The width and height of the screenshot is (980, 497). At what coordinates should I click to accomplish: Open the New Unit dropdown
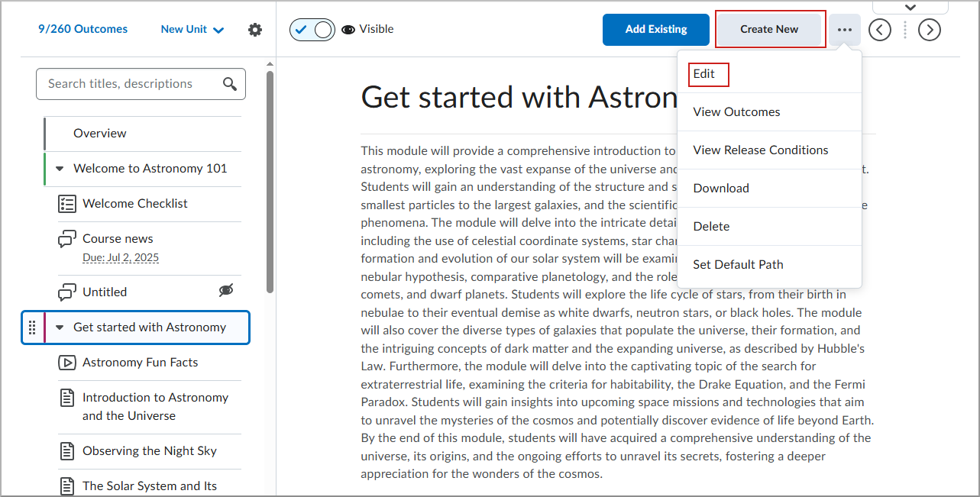click(191, 29)
